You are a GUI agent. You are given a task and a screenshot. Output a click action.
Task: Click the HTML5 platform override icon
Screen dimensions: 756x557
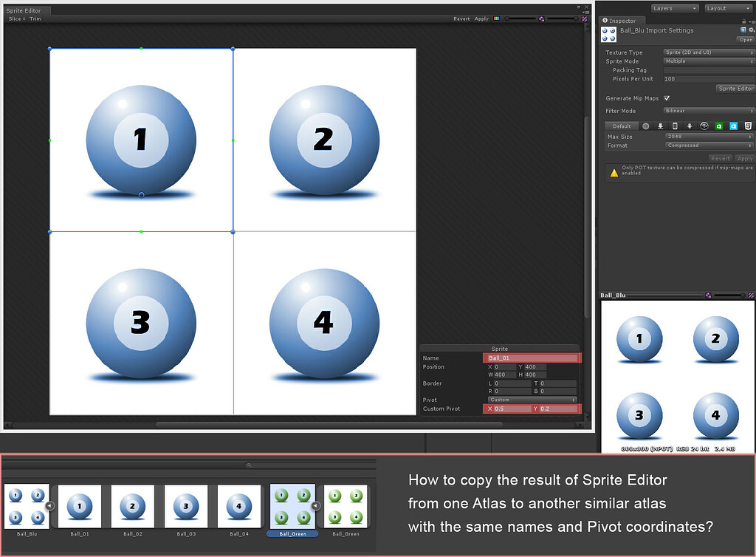coord(747,126)
